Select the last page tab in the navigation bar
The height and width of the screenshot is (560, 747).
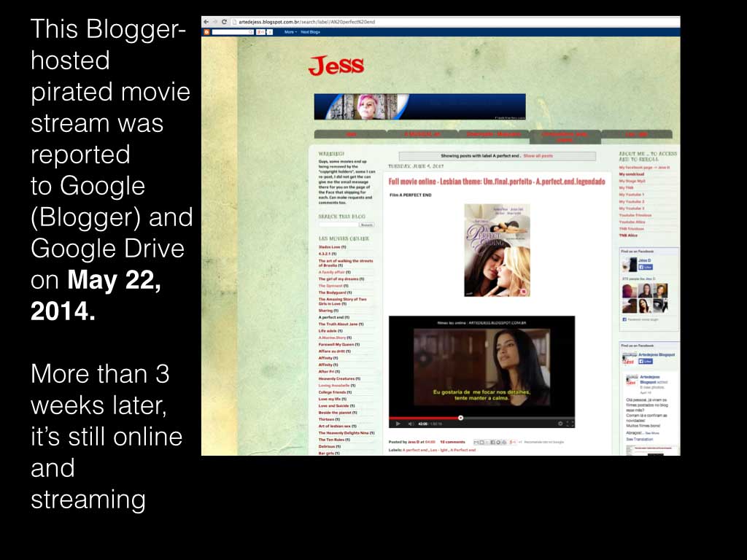[637, 135]
